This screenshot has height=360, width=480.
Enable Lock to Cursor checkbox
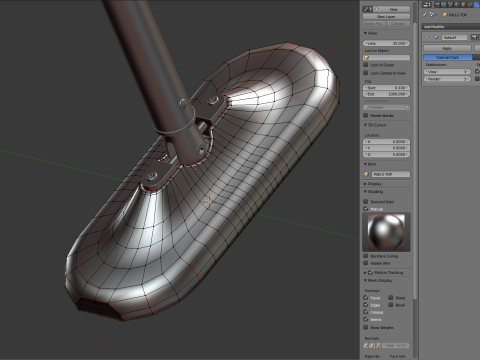tap(366, 65)
